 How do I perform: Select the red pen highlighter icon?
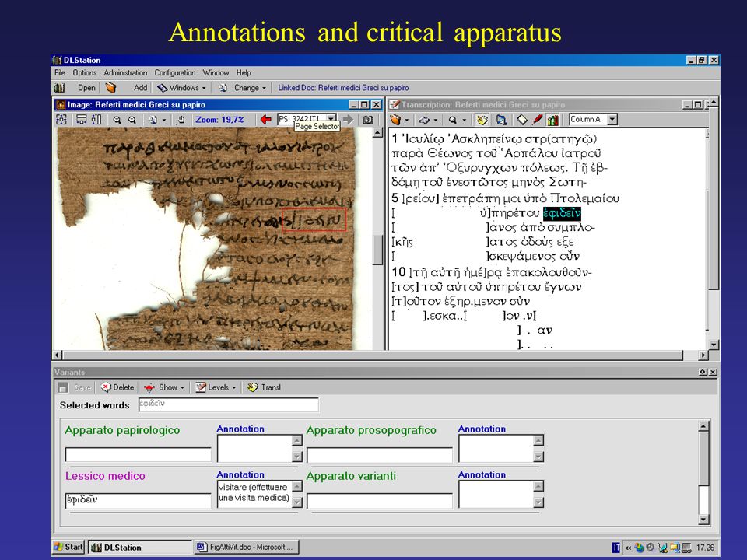coord(538,120)
